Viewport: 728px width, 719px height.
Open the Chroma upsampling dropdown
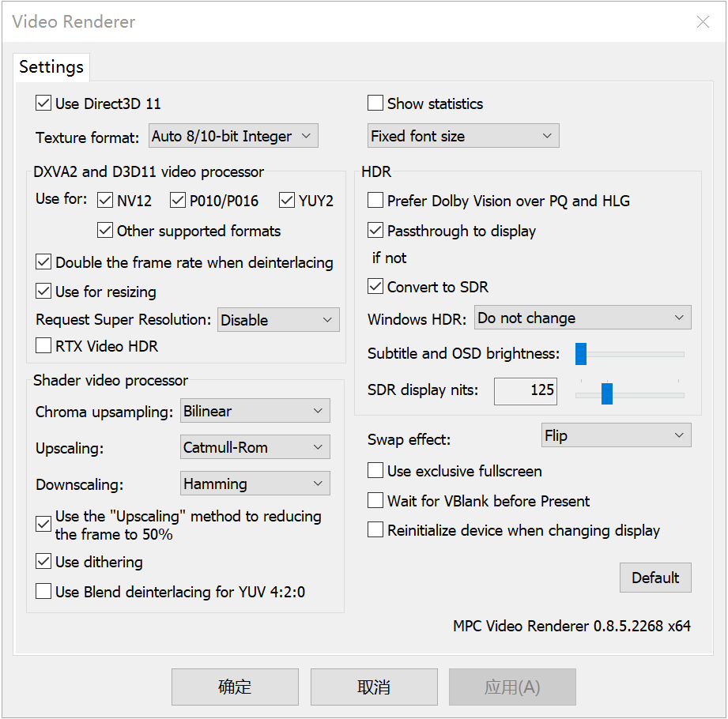255,410
